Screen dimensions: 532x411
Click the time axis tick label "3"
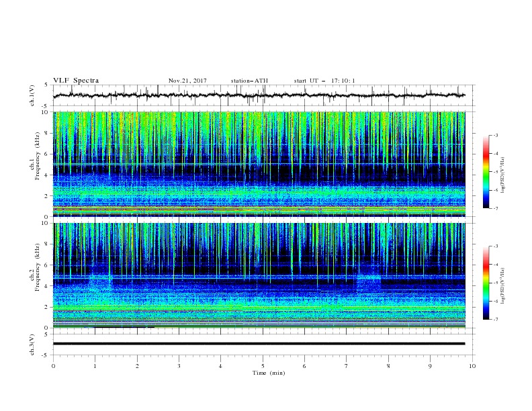click(179, 366)
